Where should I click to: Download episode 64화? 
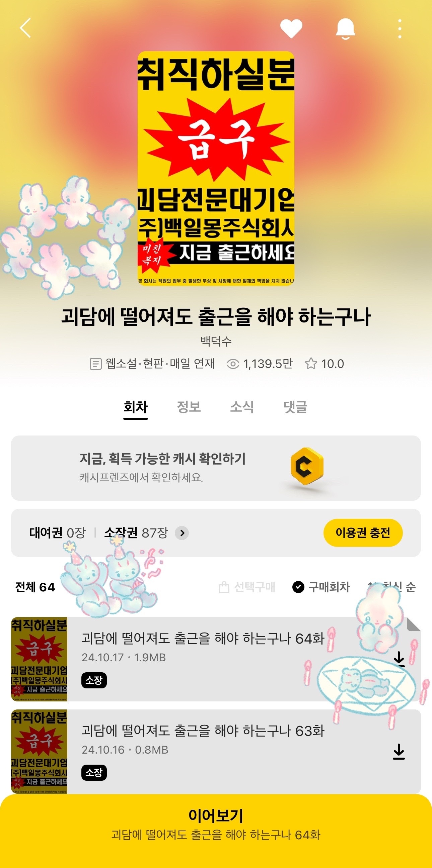tap(399, 659)
